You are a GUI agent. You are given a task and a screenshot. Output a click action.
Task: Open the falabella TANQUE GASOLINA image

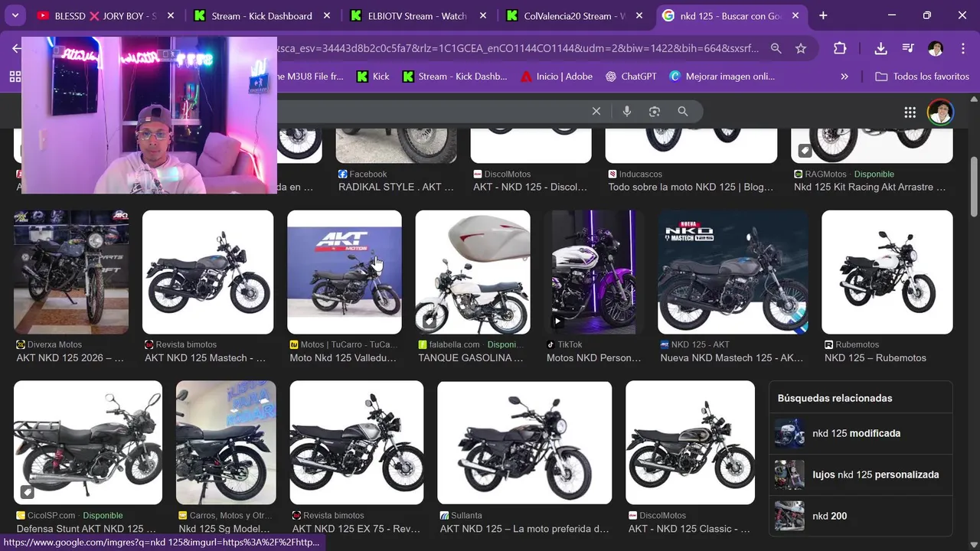point(473,272)
